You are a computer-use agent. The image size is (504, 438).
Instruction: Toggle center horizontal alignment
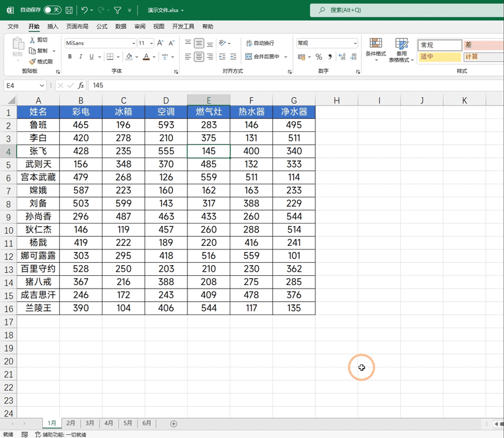pos(199,57)
